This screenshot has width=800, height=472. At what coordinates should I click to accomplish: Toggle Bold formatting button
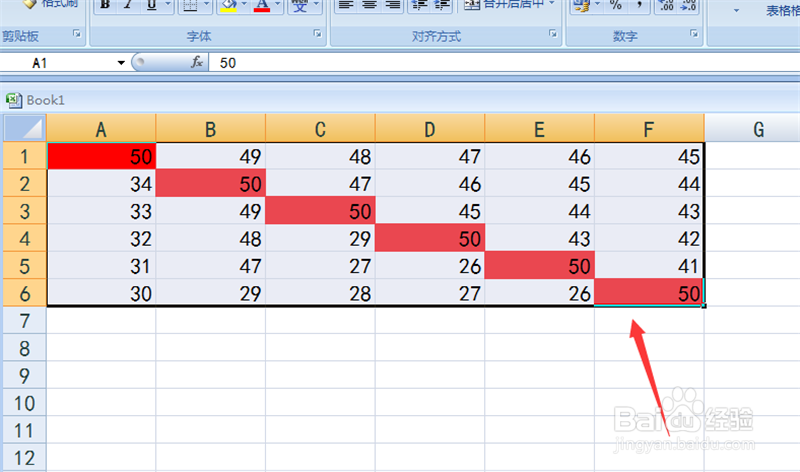pyautogui.click(x=105, y=6)
